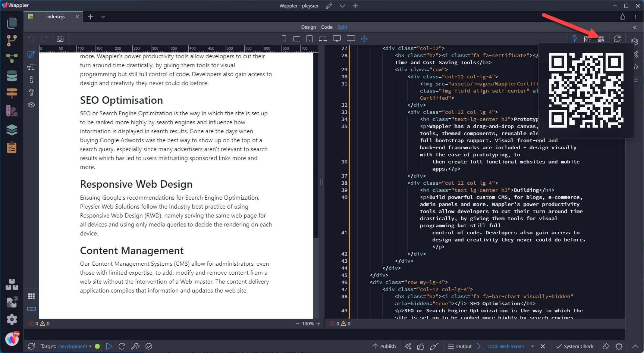Toggle the info marker tool in design sidebar
The width and height of the screenshot is (644, 353).
click(31, 79)
